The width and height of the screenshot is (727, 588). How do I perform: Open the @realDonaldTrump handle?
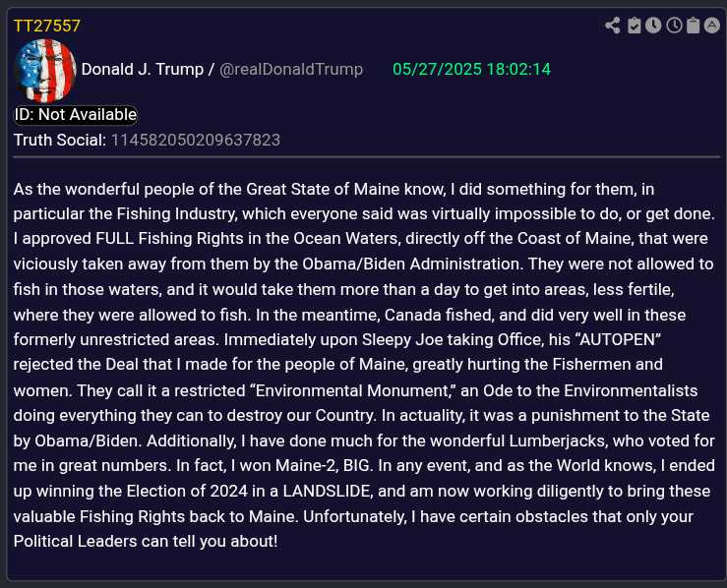pyautogui.click(x=290, y=69)
